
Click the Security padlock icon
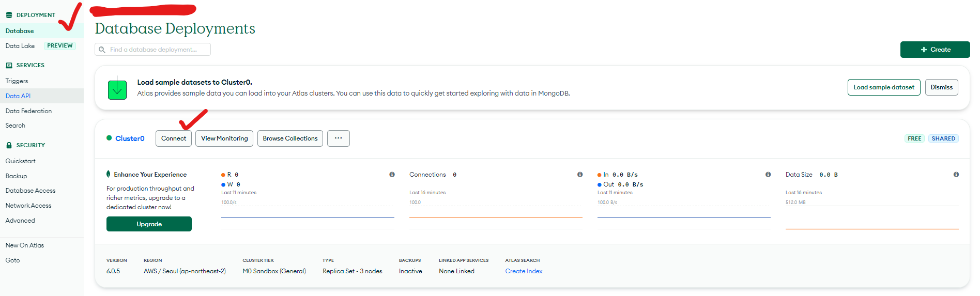coord(9,145)
